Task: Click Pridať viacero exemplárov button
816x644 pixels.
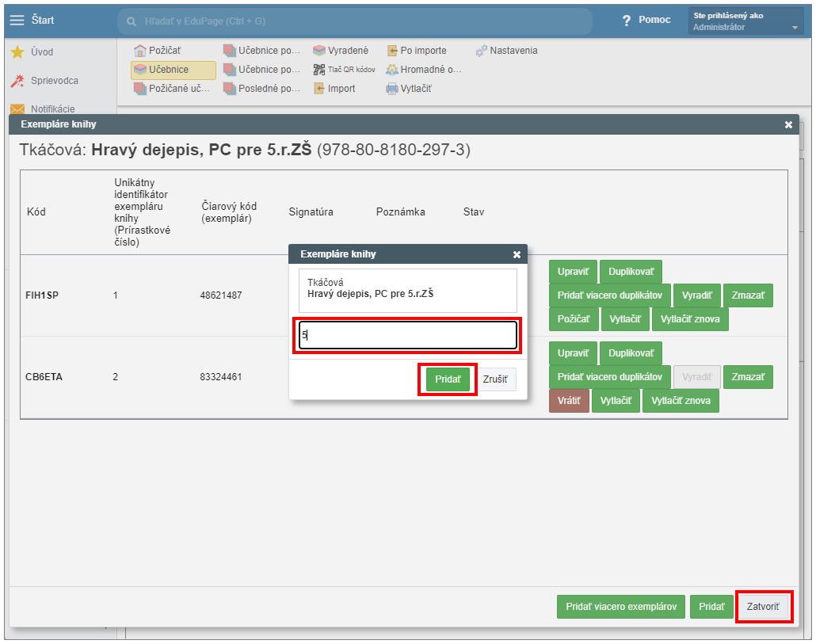Action: point(620,607)
